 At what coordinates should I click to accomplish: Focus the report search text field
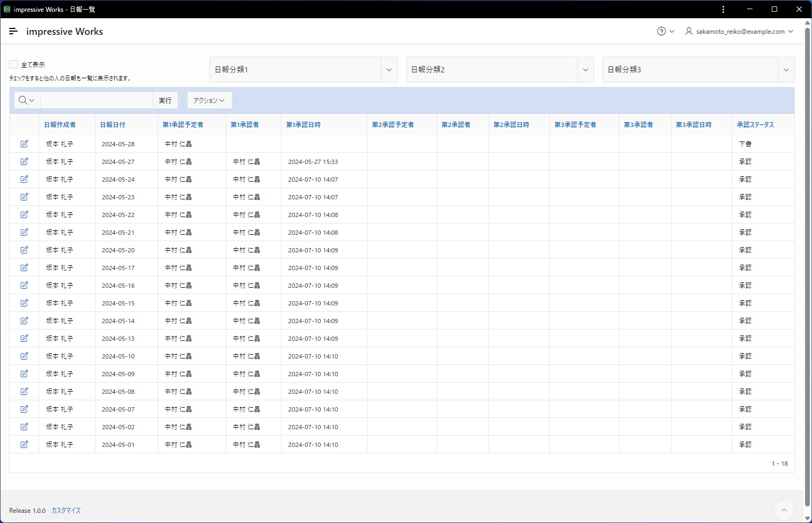pos(97,100)
